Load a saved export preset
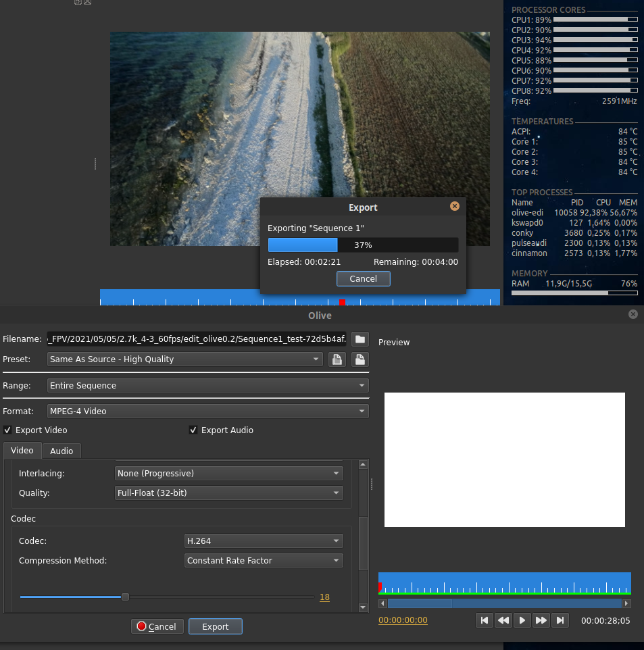The height and width of the screenshot is (650, 644). point(337,359)
